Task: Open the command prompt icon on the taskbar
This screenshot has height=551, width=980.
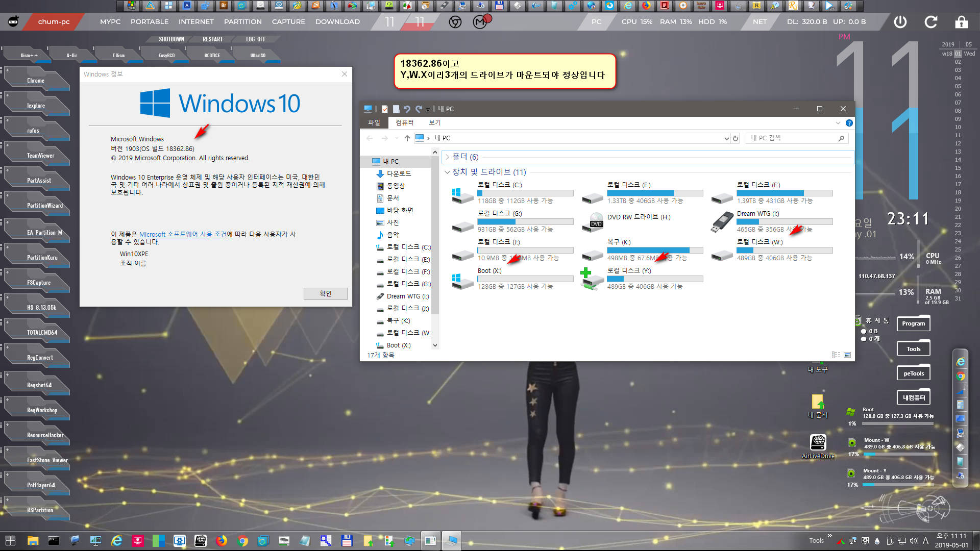Action: point(54,541)
